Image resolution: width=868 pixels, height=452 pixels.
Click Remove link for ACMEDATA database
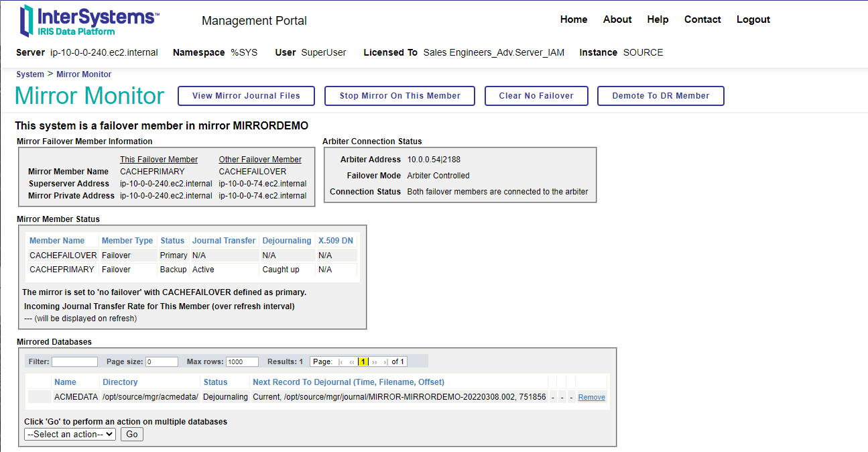(591, 398)
